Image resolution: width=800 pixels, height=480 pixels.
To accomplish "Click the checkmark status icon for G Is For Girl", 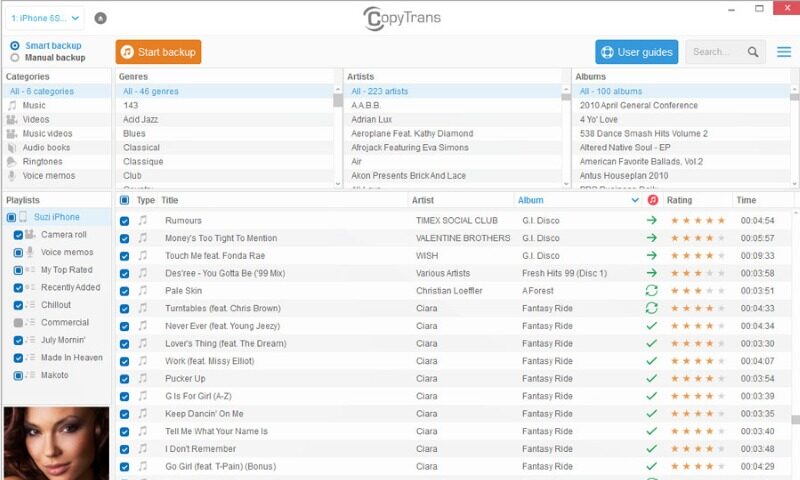I will point(652,396).
